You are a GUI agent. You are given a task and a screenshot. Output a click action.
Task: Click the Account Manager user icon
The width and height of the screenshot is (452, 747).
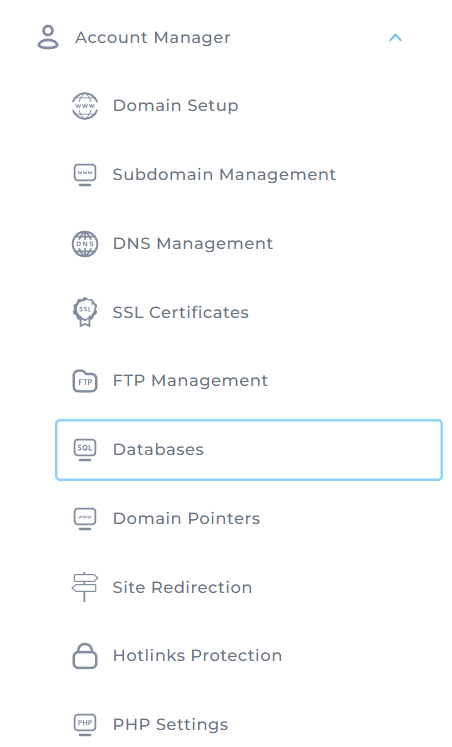[48, 37]
